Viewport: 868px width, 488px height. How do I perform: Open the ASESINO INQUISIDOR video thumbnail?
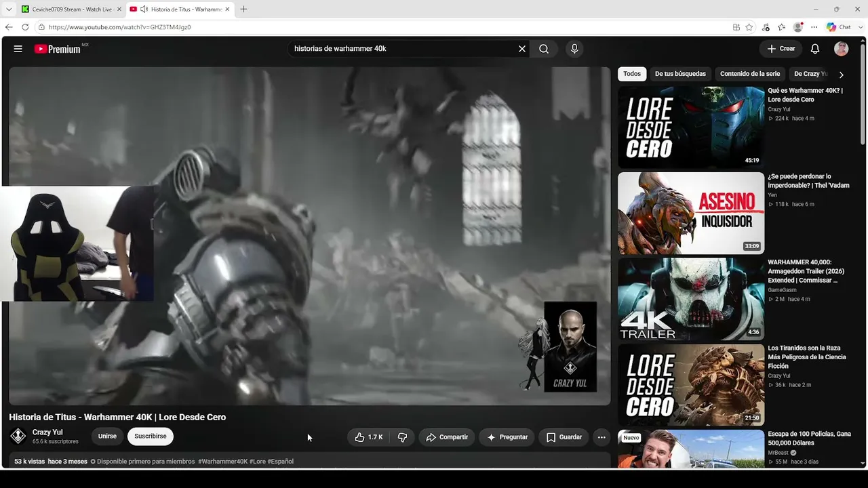coord(691,213)
